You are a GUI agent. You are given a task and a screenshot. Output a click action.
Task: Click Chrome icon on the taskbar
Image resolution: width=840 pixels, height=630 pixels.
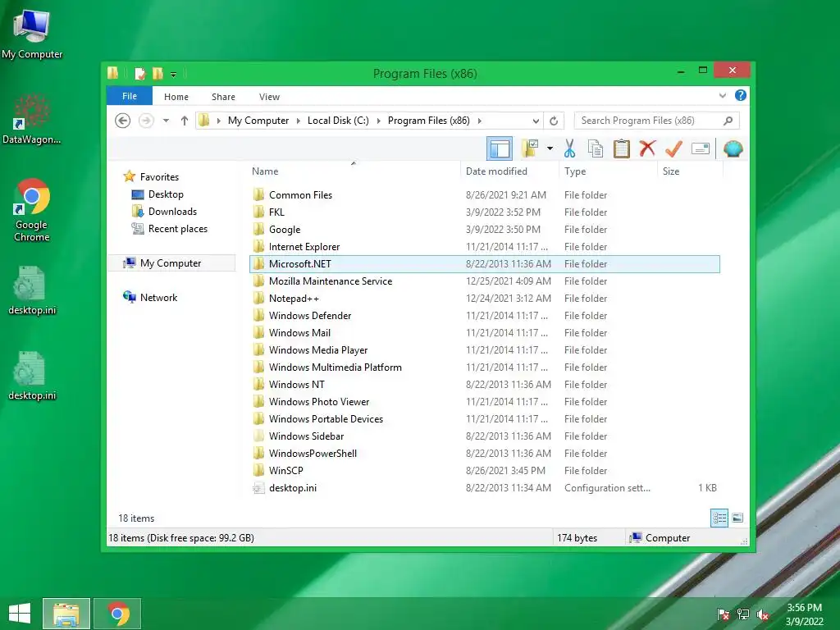click(118, 614)
